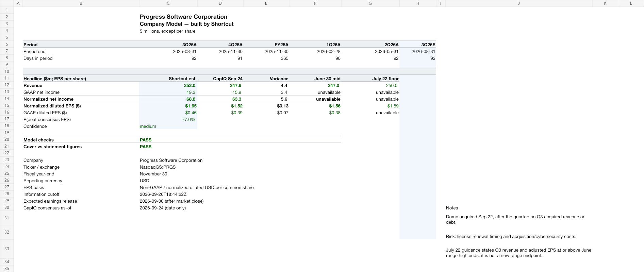Viewport: 644px width, 272px height.
Task: Select the 3Q26E period header cell
Action: coord(428,45)
